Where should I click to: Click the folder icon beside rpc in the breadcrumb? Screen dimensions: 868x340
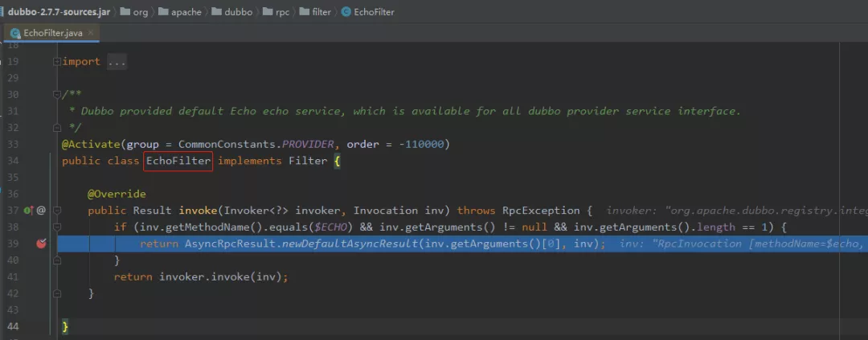click(268, 11)
